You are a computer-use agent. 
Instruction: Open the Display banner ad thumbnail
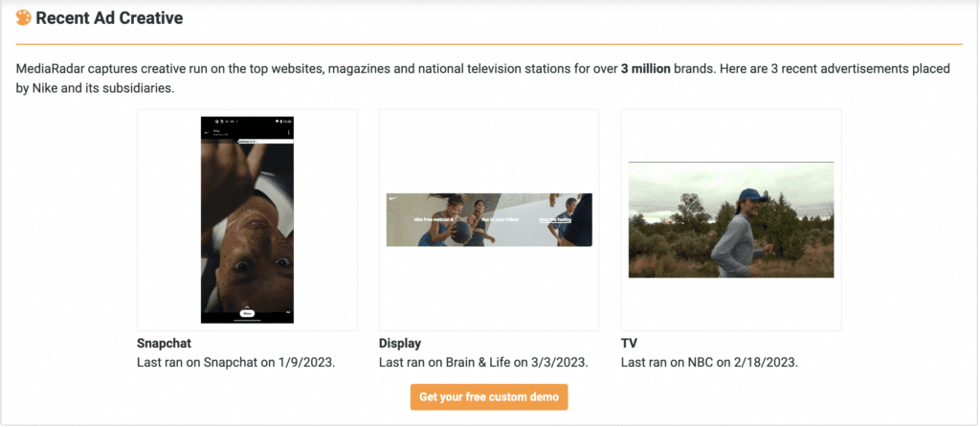click(x=489, y=219)
